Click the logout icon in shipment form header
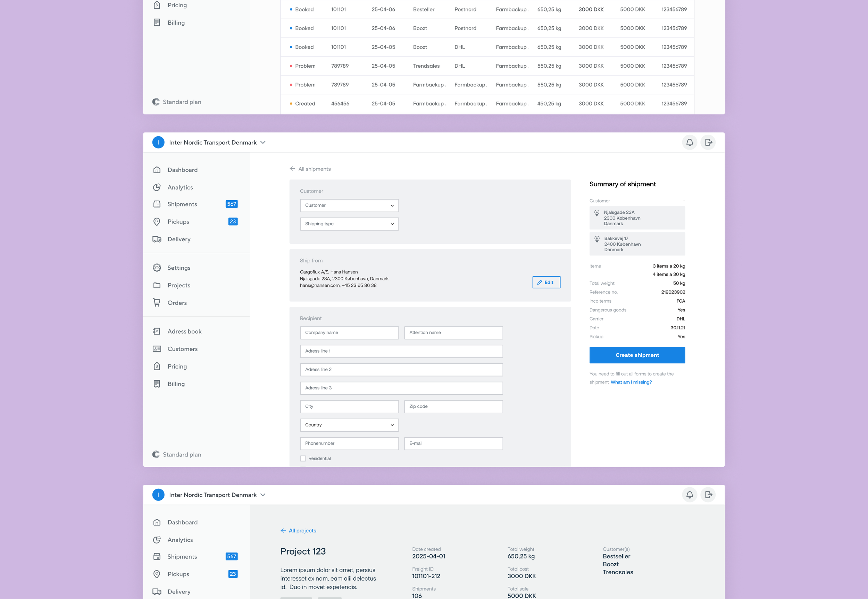This screenshot has width=868, height=599. point(708,142)
